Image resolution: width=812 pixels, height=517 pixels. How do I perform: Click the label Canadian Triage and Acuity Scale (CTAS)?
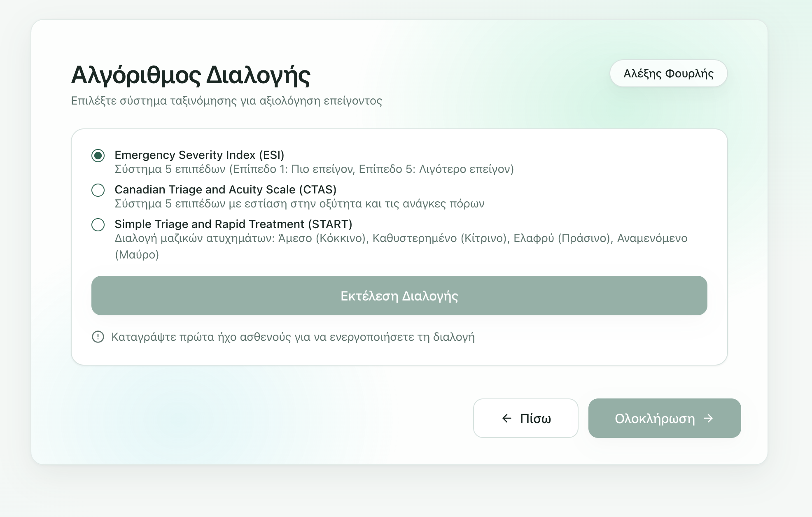[x=226, y=190]
